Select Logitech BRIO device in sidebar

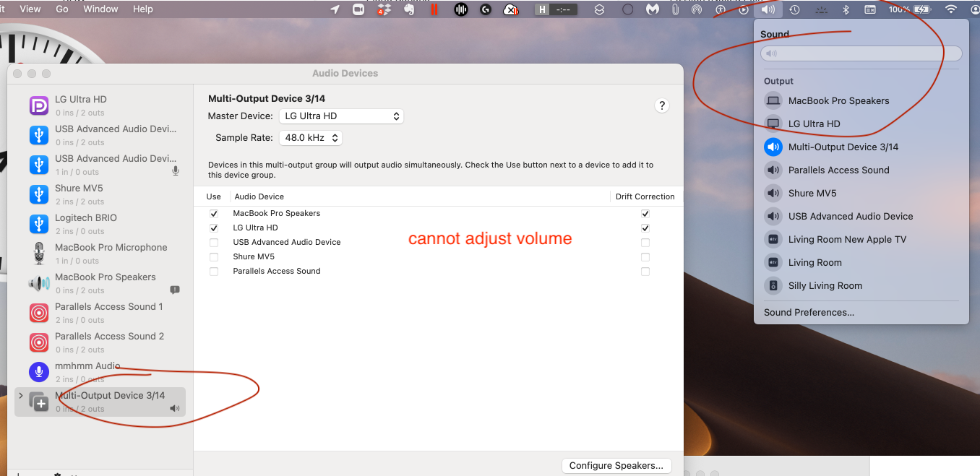100,224
